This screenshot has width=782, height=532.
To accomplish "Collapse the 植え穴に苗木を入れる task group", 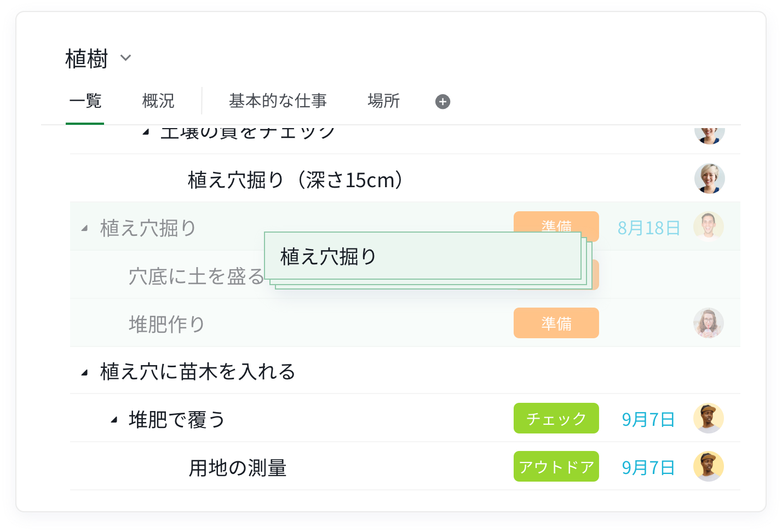I will [x=84, y=373].
